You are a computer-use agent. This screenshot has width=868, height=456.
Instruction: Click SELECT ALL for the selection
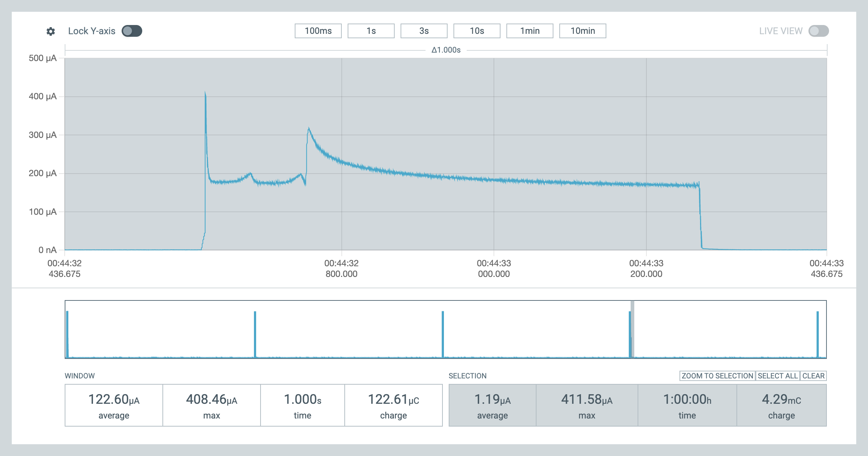click(777, 376)
